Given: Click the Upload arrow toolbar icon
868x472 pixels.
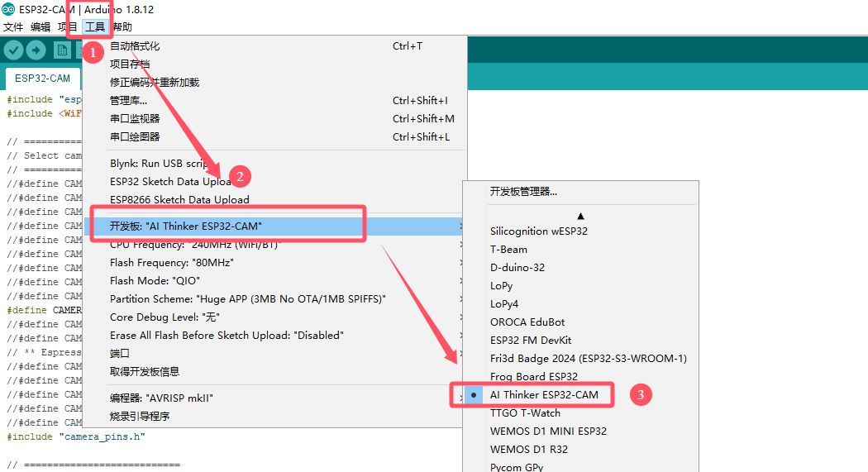Looking at the screenshot, I should pyautogui.click(x=36, y=50).
